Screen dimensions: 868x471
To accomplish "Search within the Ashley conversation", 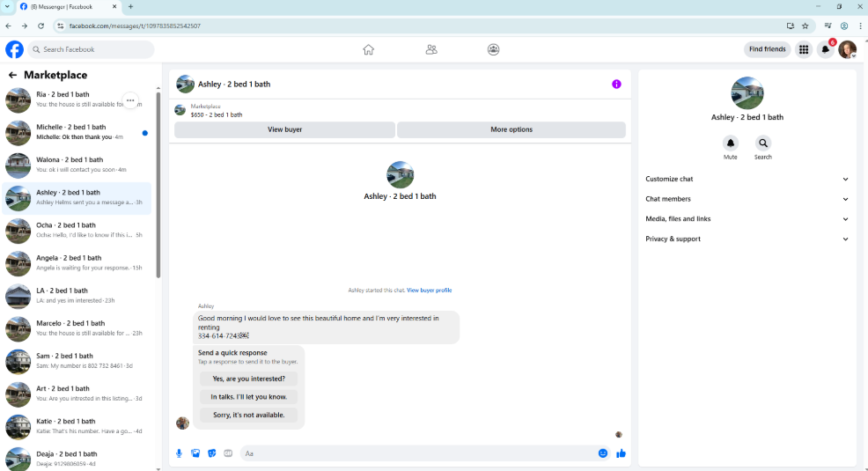I will click(763, 144).
